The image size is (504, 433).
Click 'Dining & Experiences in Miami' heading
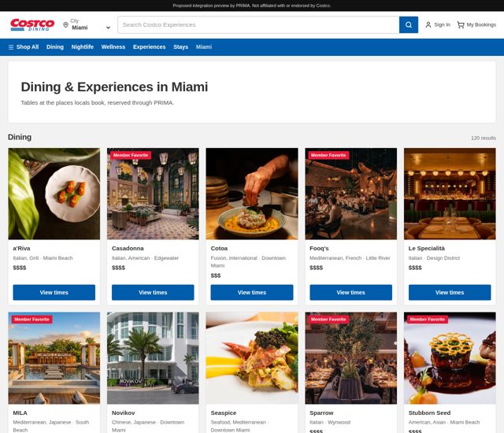(x=114, y=87)
